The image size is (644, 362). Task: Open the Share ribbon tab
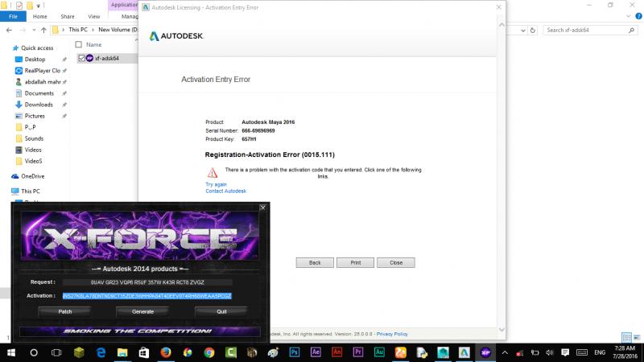(x=68, y=16)
